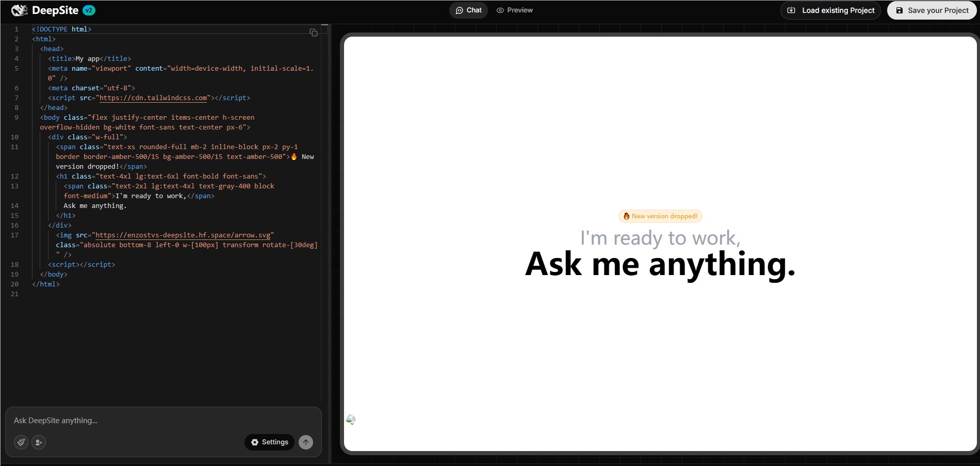This screenshot has width=980, height=466.
Task: Click the Save your Project button
Action: 932,10
